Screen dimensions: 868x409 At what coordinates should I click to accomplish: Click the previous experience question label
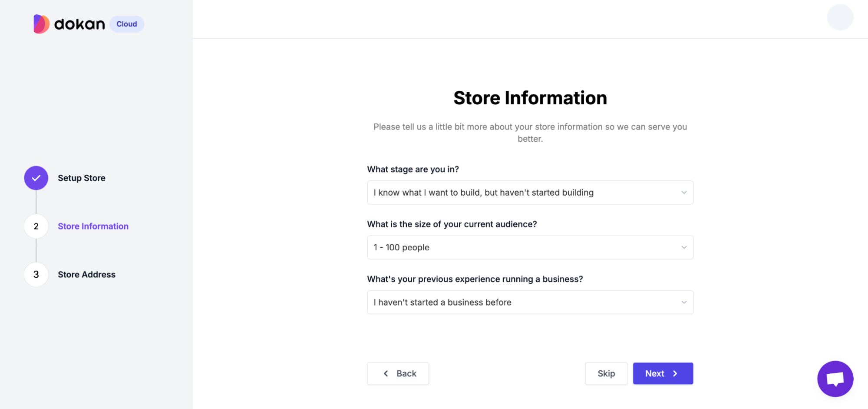475,279
